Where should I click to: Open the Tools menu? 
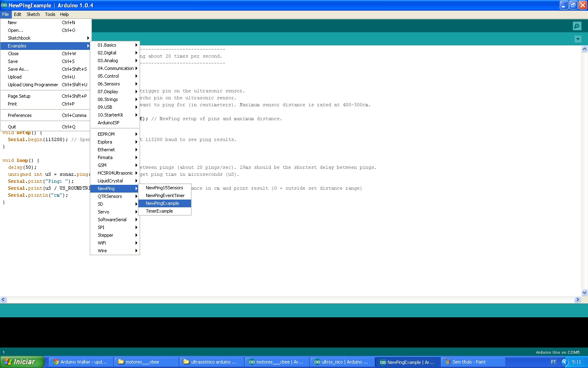[50, 14]
